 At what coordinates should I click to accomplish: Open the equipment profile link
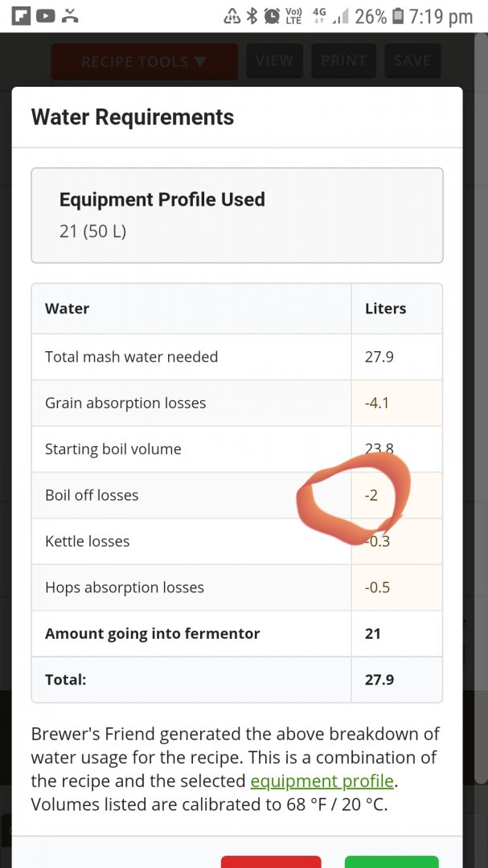[x=322, y=781]
